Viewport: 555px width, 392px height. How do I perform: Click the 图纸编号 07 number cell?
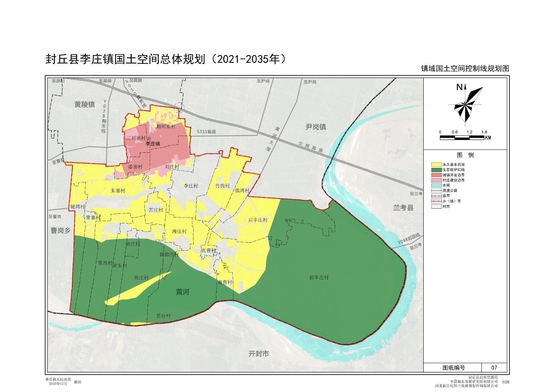pyautogui.click(x=494, y=368)
